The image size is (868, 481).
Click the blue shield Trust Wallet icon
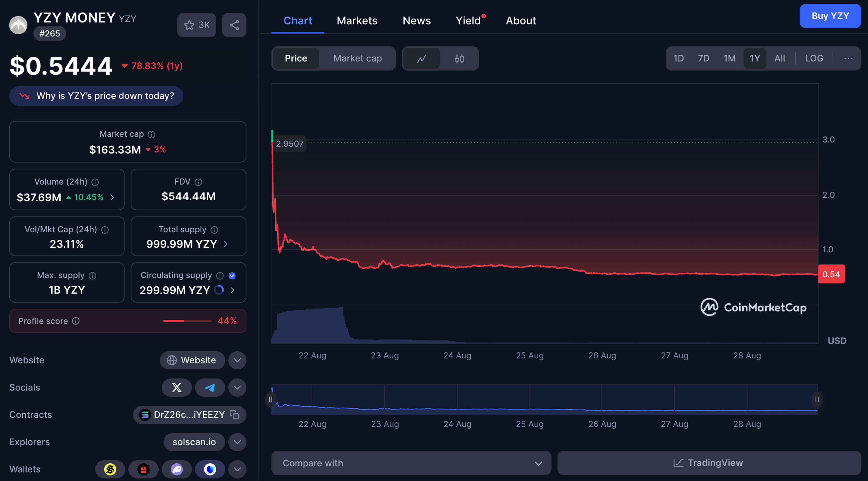coord(210,469)
